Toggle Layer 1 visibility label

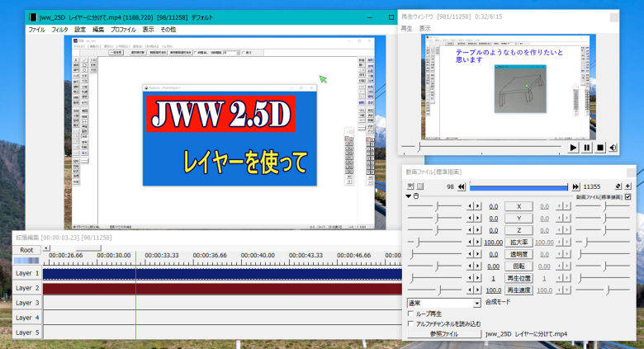click(x=27, y=273)
